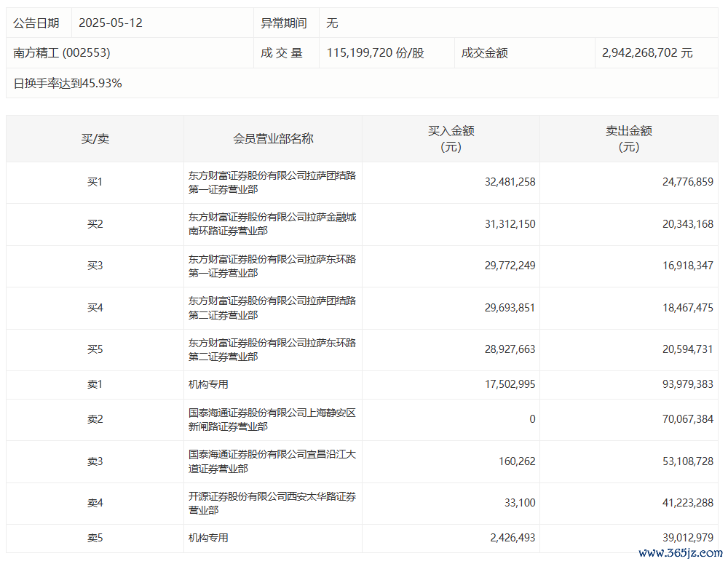Click sell amount 39,012,979

(688, 538)
